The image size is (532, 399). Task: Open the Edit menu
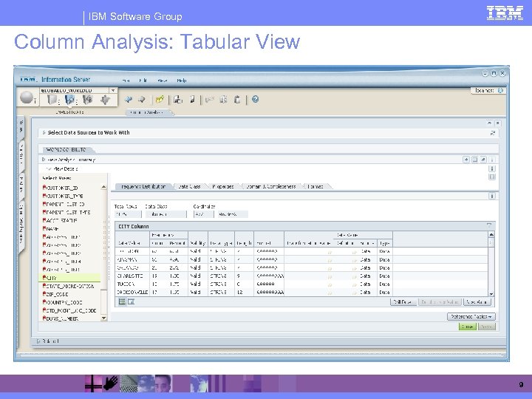point(143,81)
